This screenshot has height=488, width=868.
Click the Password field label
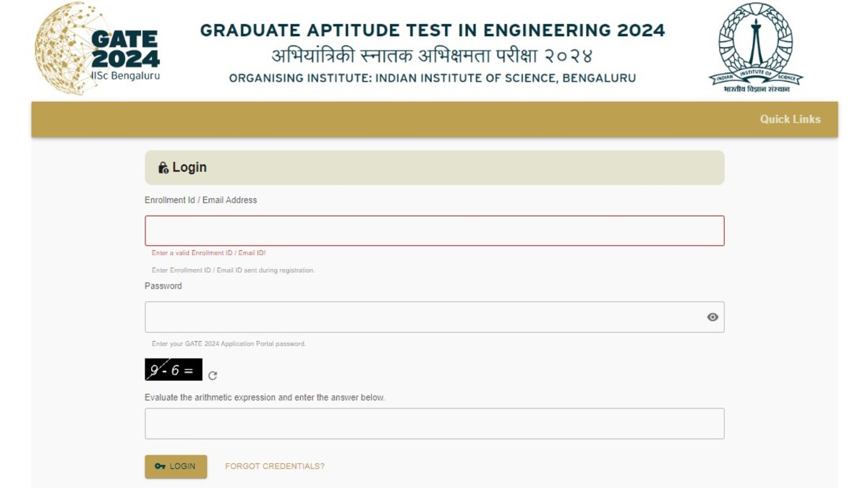tap(163, 286)
